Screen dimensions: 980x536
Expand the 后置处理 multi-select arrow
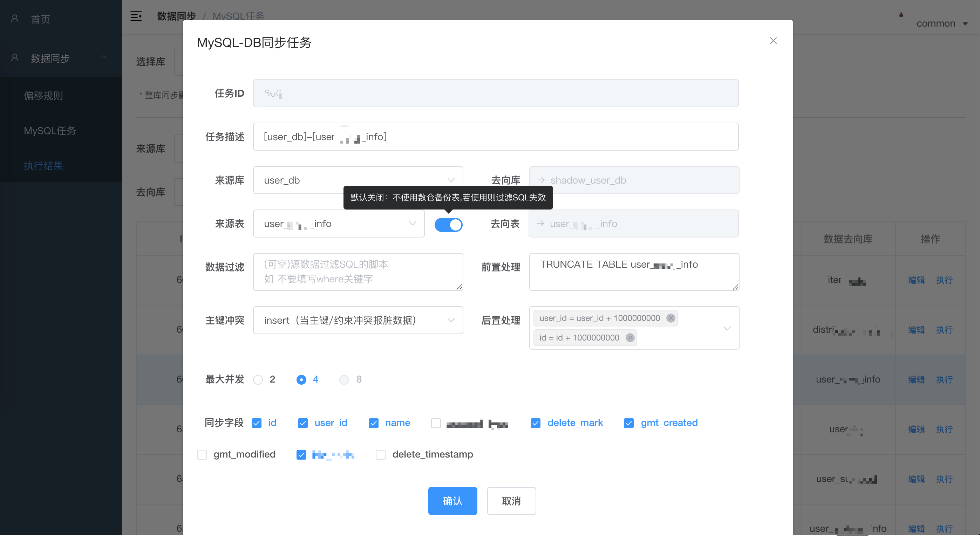coord(727,329)
